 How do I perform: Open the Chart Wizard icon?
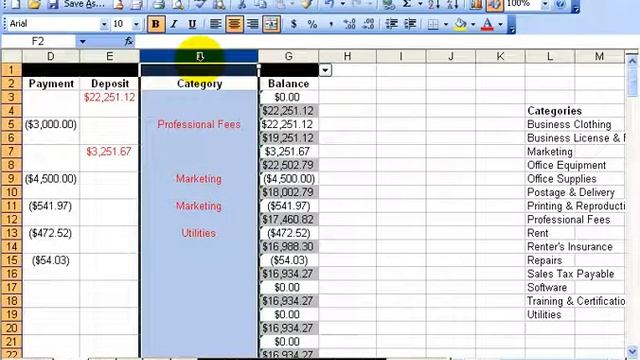click(x=476, y=4)
